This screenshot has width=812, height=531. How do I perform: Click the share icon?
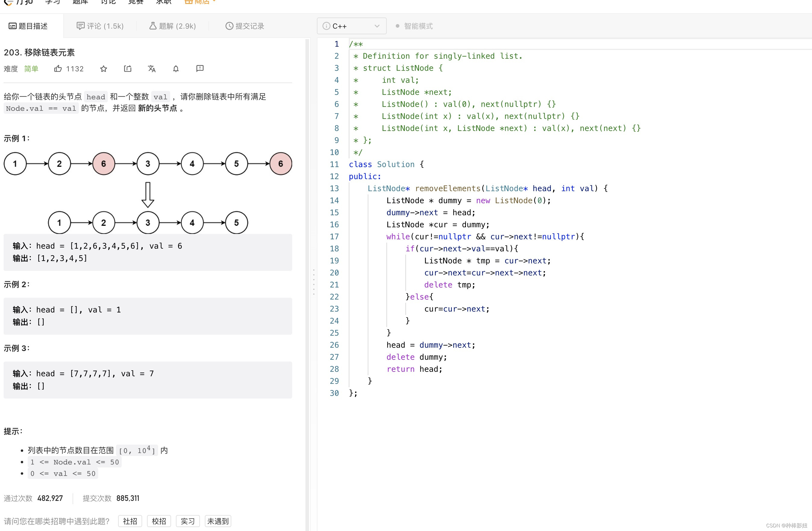point(128,69)
